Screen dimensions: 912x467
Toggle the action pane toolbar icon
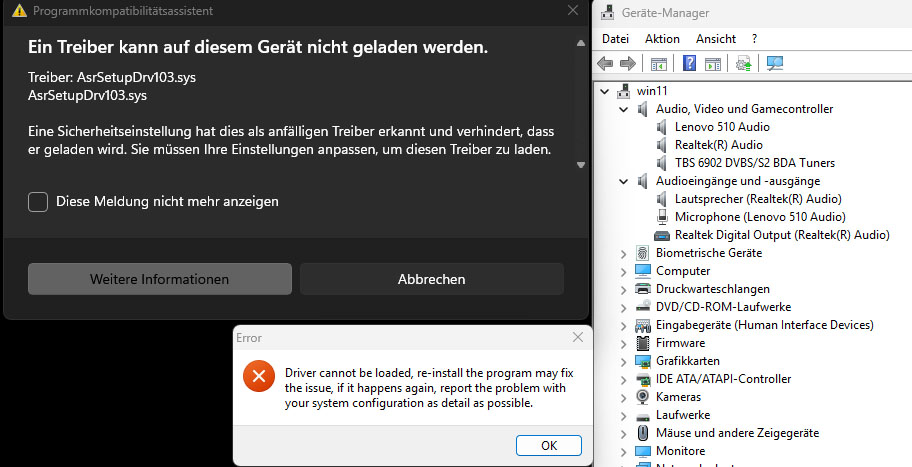(712, 64)
